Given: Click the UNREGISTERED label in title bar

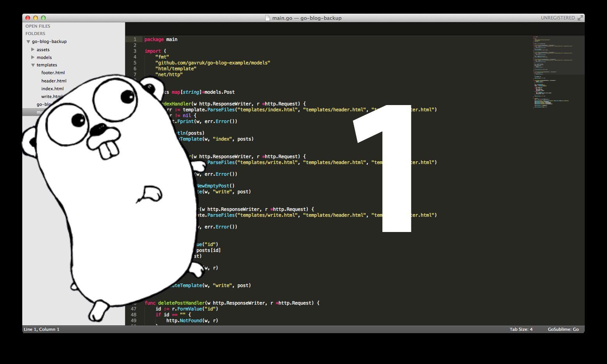Looking at the screenshot, I should pos(558,18).
